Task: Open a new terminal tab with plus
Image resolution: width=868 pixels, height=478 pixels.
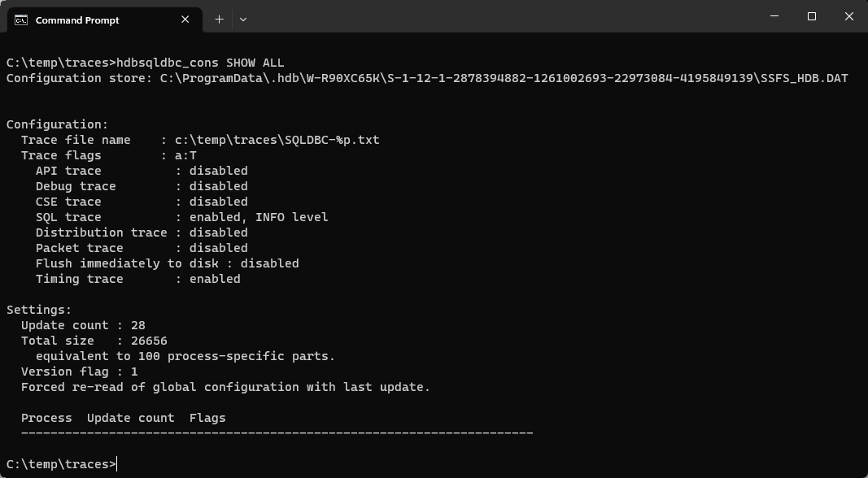Action: coord(219,20)
